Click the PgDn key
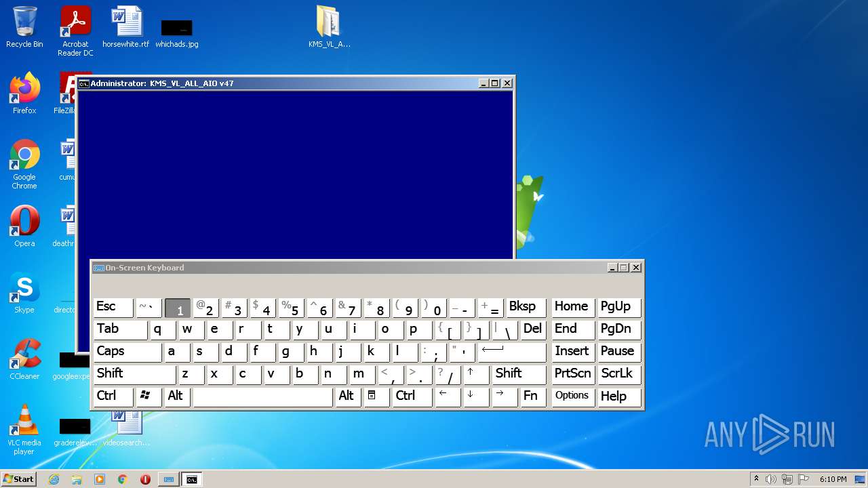Image resolution: width=868 pixels, height=488 pixels. pos(620,330)
